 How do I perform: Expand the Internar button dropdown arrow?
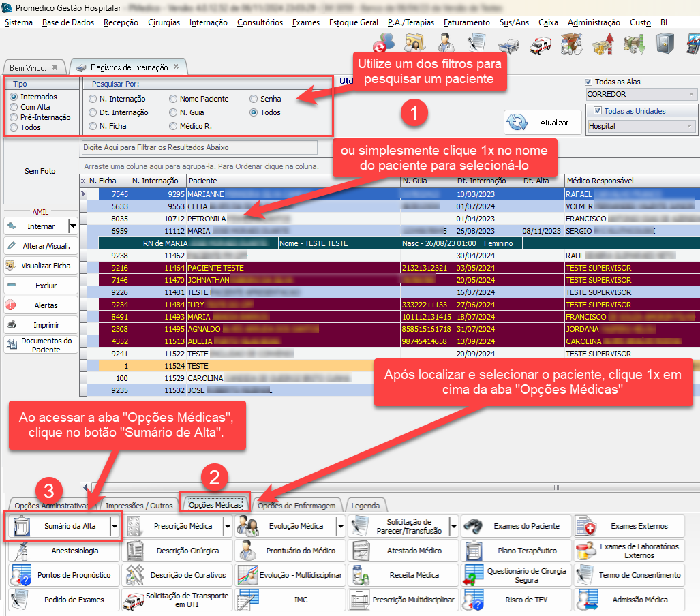[72, 226]
